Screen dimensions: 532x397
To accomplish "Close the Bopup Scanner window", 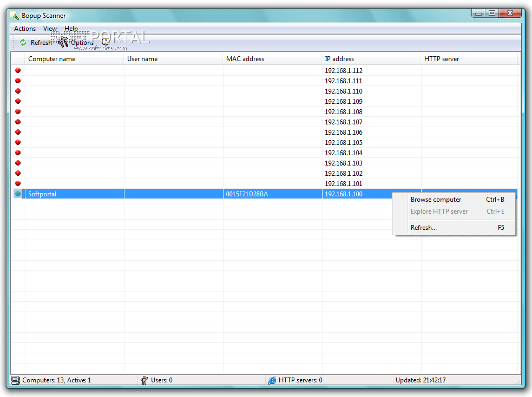I will (x=510, y=14).
